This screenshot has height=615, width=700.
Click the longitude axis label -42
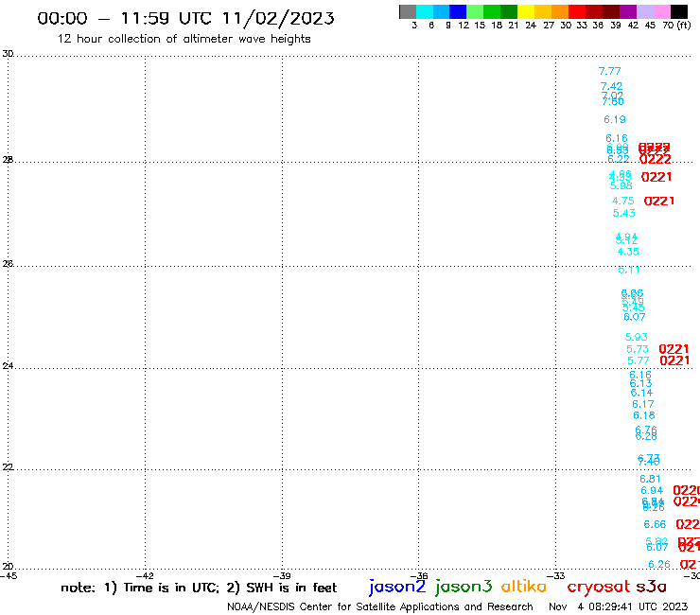coord(145,576)
